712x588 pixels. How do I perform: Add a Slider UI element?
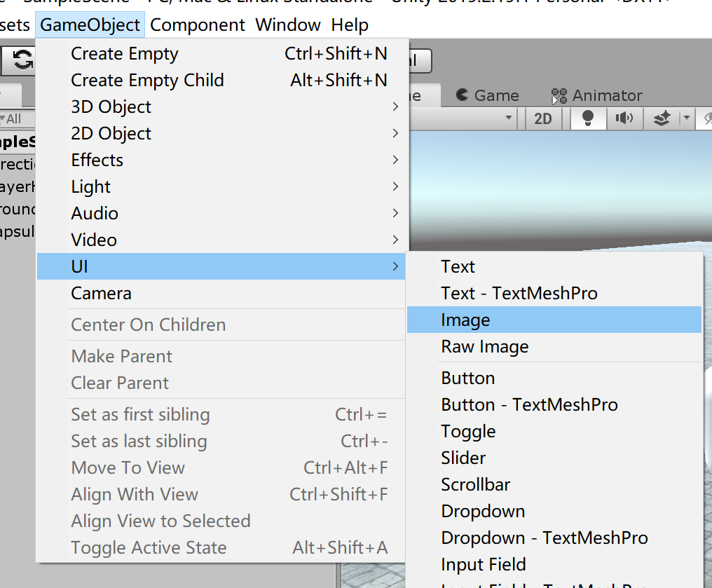(463, 458)
